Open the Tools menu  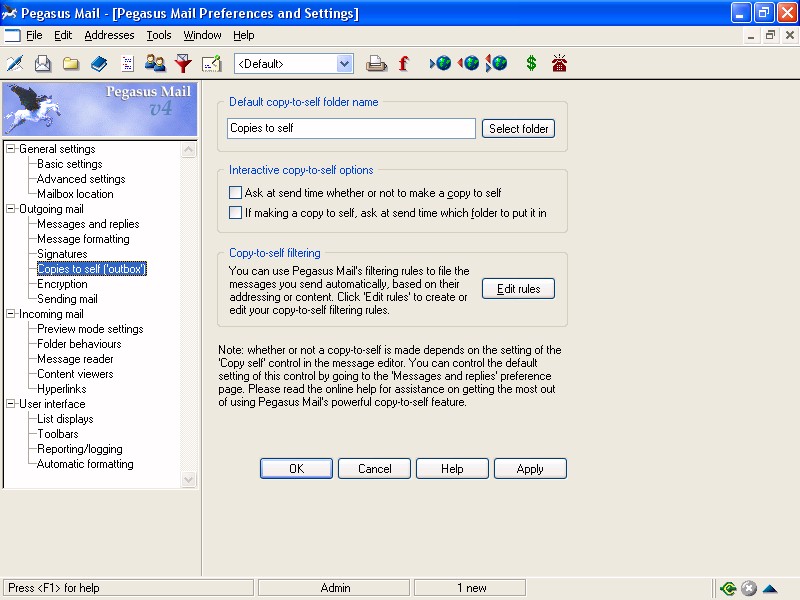coord(159,35)
